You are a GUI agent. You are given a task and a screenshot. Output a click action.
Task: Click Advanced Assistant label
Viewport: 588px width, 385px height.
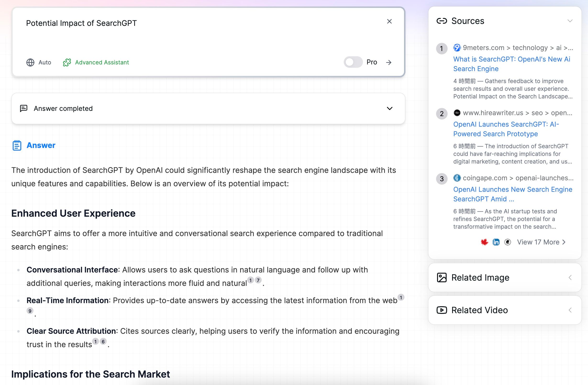tap(102, 62)
